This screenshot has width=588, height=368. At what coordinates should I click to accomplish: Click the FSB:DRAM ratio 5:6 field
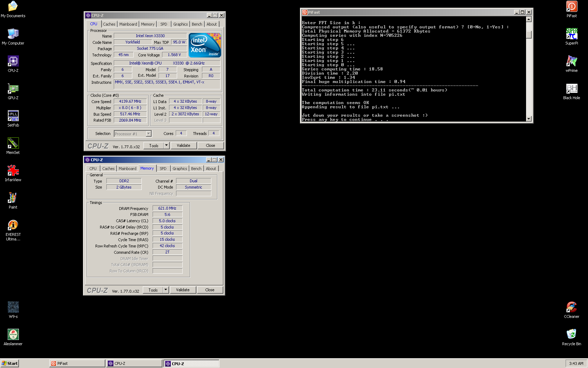tap(167, 214)
